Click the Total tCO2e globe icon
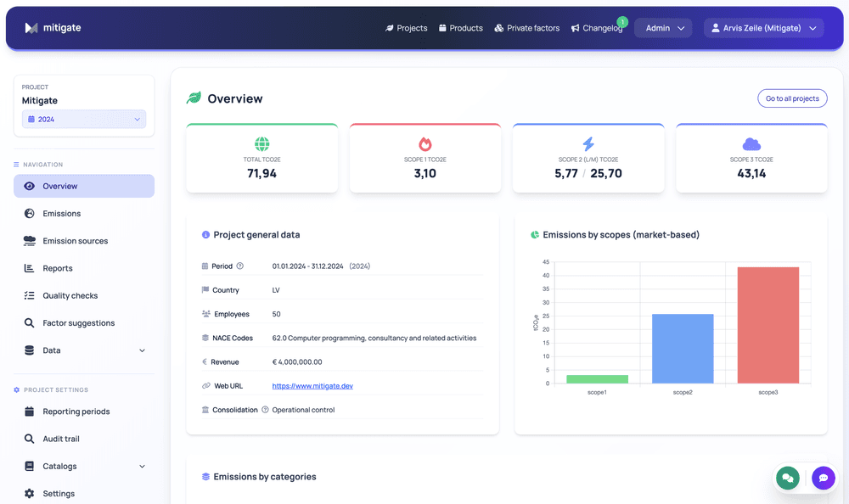849x504 pixels. coord(261,144)
